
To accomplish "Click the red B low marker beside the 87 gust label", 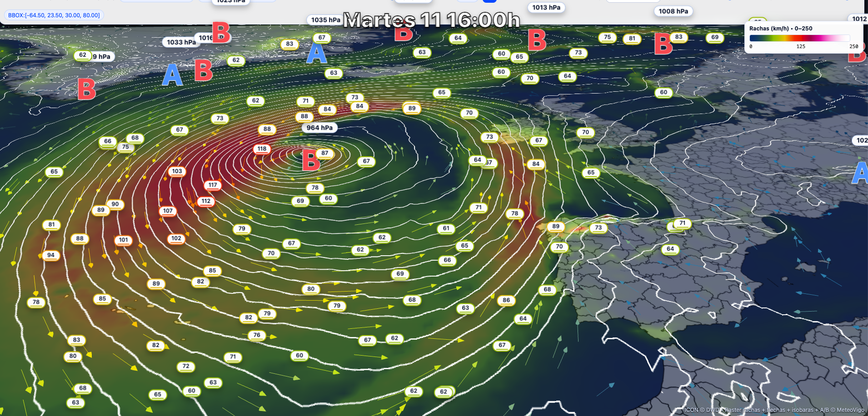I will pos(311,160).
